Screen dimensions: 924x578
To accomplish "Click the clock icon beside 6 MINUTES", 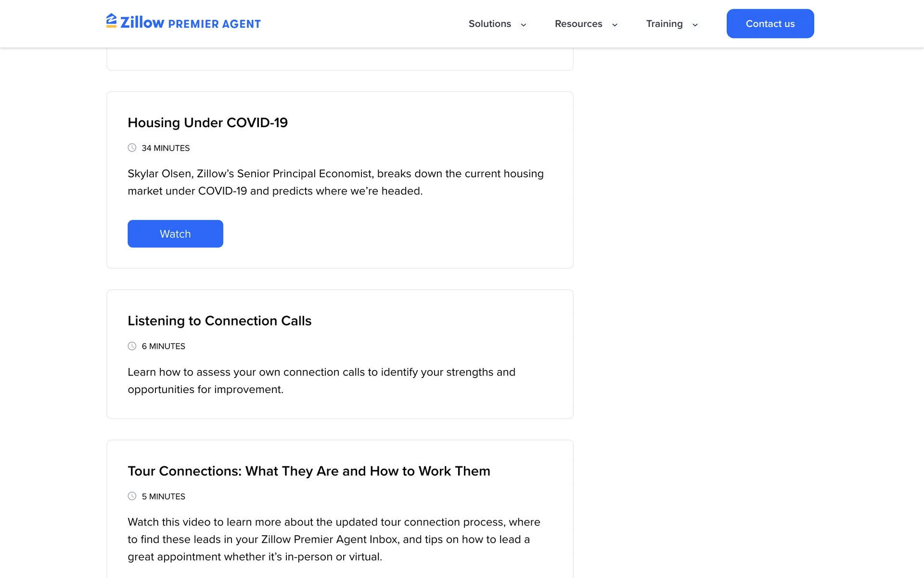I will click(x=132, y=346).
